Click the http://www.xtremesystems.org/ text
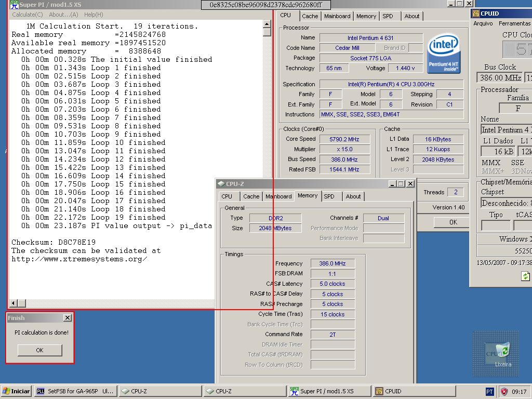The height and width of the screenshot is (399, 532). (x=79, y=259)
